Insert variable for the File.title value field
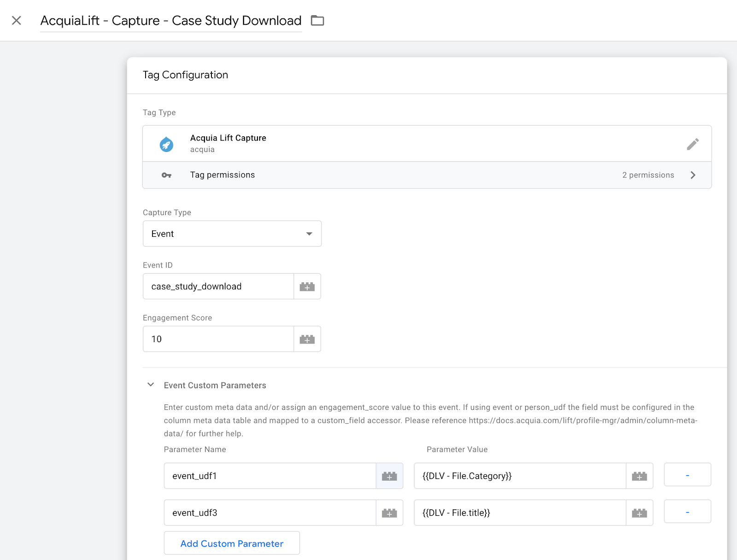This screenshot has width=737, height=560. pyautogui.click(x=639, y=513)
